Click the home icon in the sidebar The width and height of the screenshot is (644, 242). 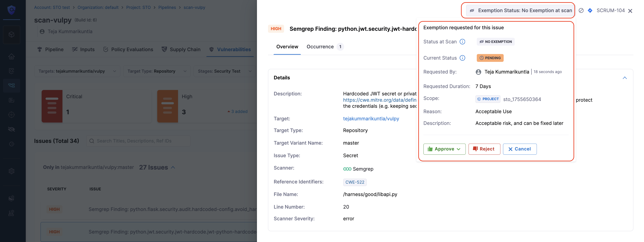tap(11, 57)
